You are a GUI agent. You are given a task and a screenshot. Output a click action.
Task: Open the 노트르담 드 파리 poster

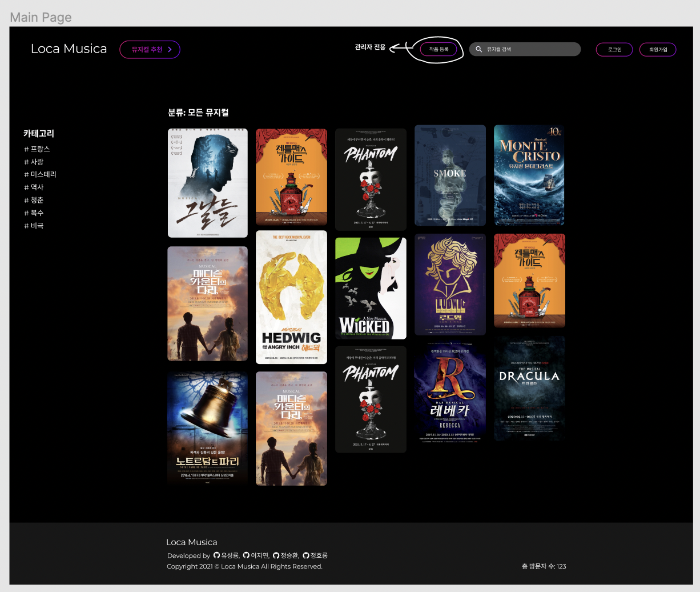click(208, 429)
